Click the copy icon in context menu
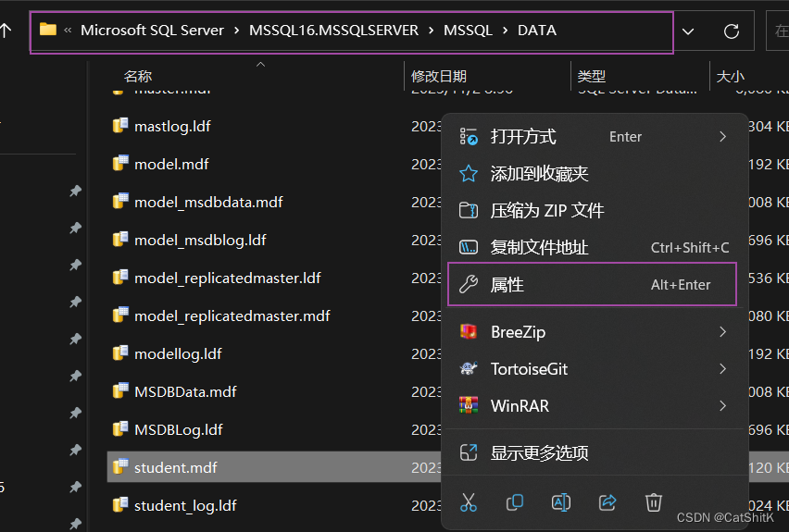 [x=514, y=502]
